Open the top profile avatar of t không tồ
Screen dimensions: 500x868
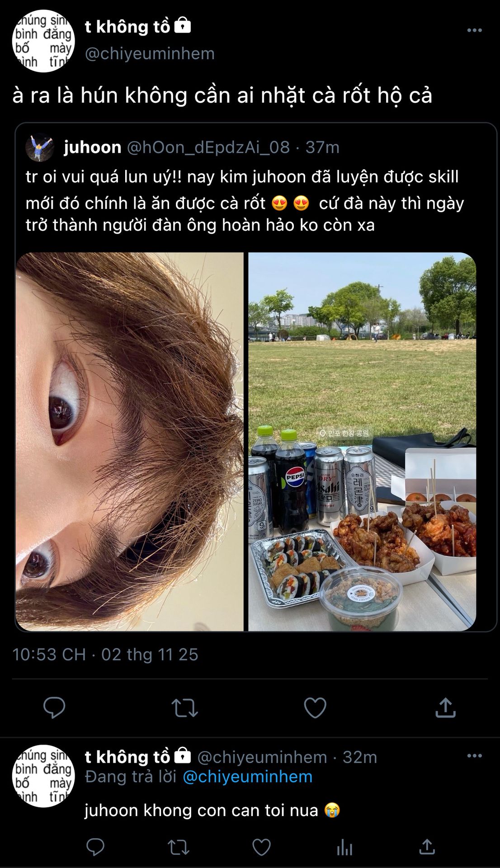43,41
